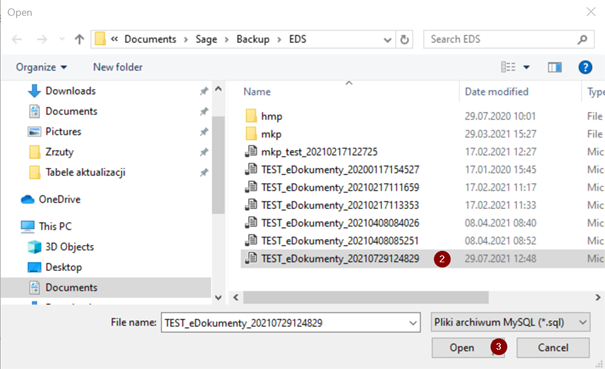Cancel the Open dialog
The width and height of the screenshot is (605, 369).
[553, 348]
